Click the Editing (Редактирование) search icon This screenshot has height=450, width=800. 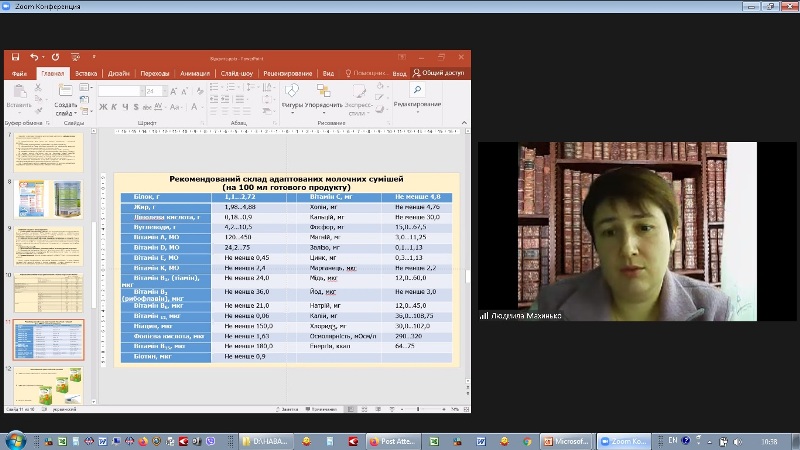[417, 91]
